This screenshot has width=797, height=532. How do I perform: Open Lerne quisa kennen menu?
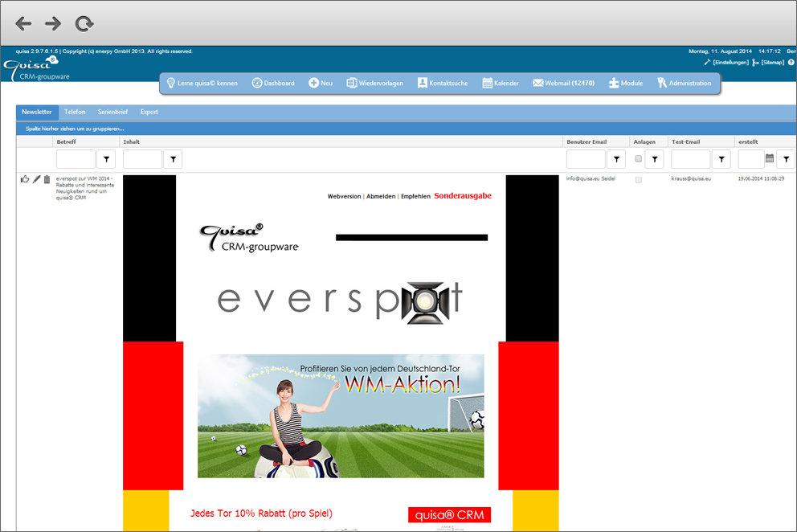tap(202, 83)
